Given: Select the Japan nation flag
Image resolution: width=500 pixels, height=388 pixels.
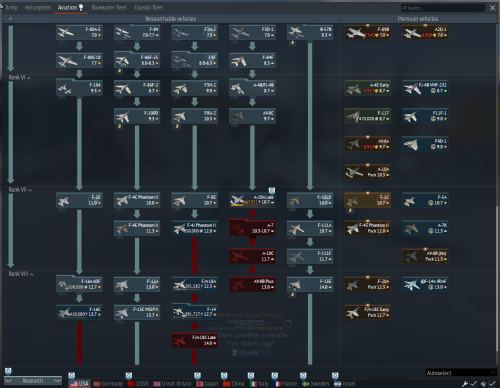Looking at the screenshot, I should click(207, 384).
